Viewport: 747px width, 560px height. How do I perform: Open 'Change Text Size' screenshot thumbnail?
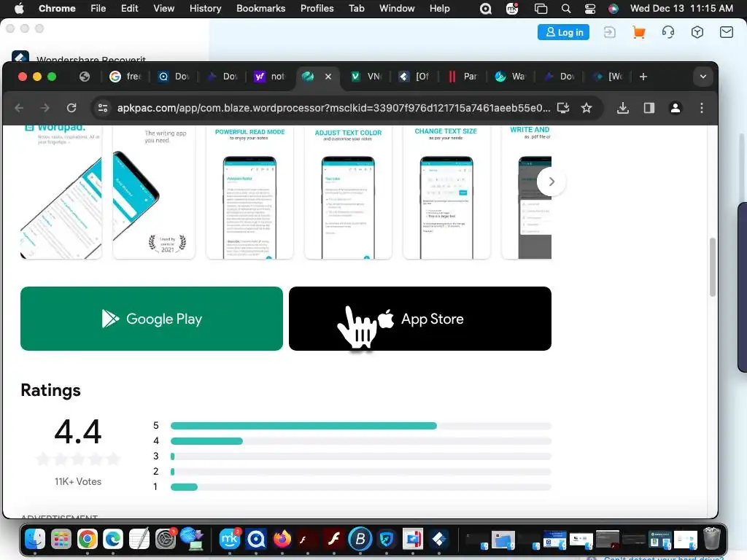click(446, 192)
